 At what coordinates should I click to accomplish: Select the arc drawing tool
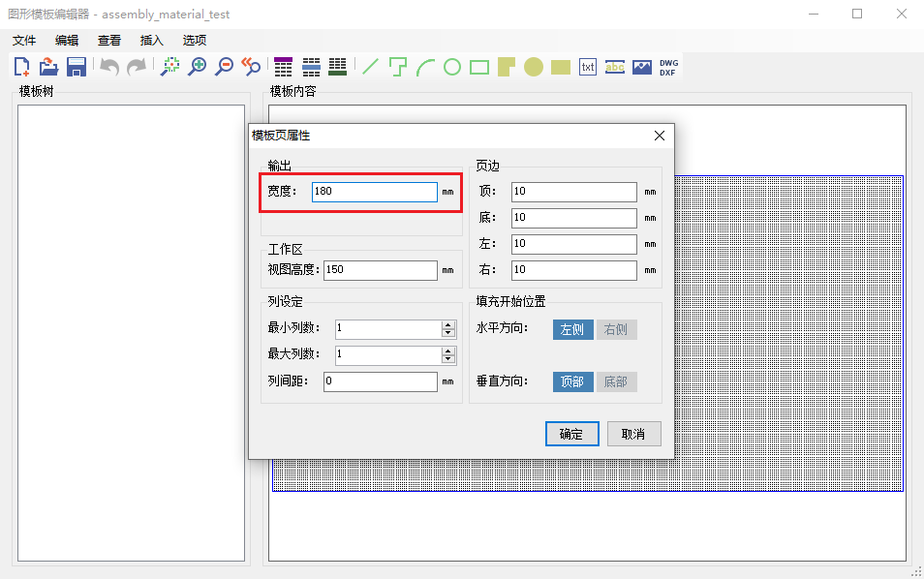tap(425, 67)
